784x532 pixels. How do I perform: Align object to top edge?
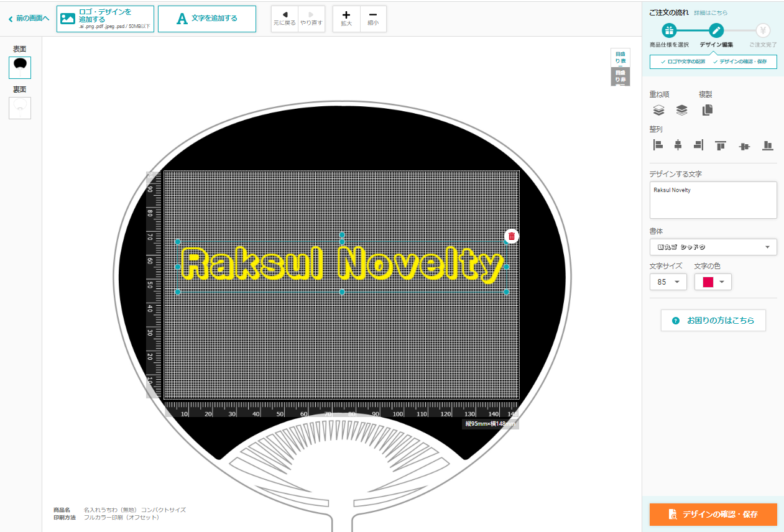click(x=721, y=145)
